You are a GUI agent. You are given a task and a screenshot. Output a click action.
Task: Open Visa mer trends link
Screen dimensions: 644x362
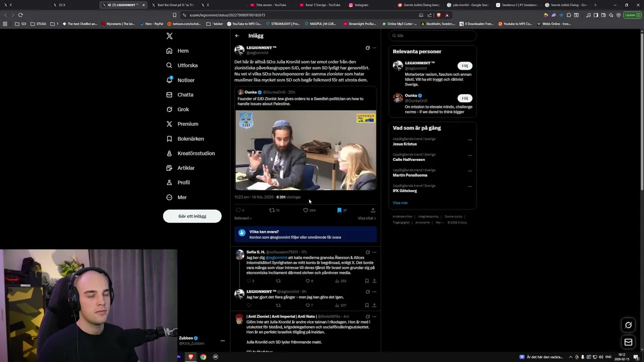click(400, 203)
